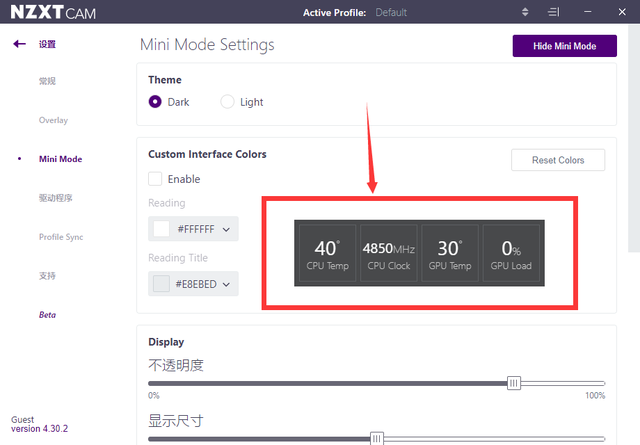
Task: Open the Reading Title #E8EBED dropdown
Action: (x=193, y=284)
